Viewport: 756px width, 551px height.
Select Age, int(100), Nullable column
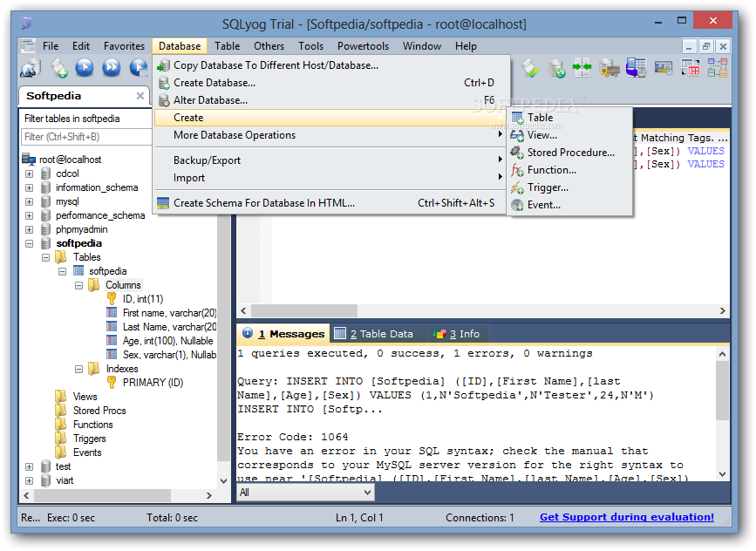167,341
